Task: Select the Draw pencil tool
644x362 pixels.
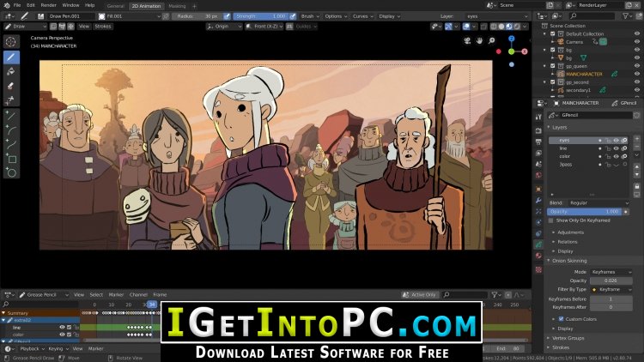Action: point(11,57)
